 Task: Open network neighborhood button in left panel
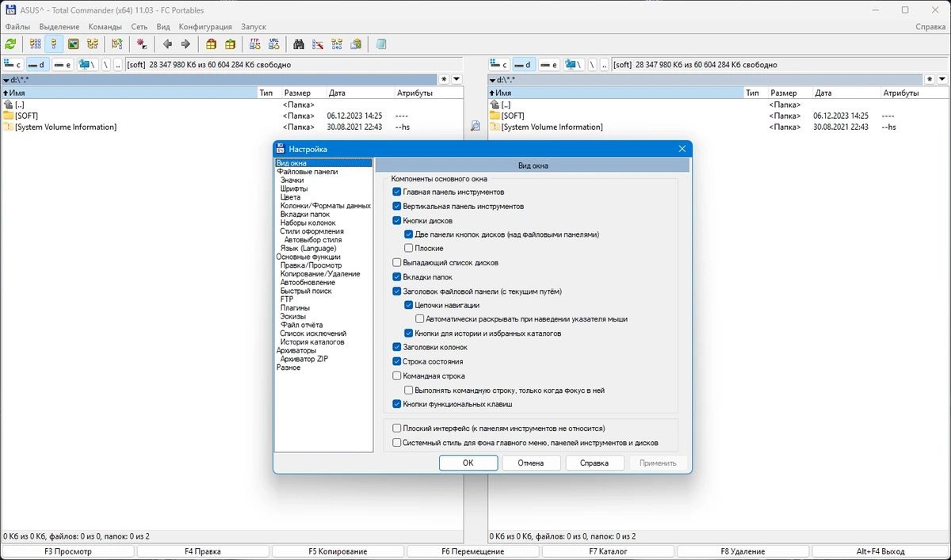point(87,65)
